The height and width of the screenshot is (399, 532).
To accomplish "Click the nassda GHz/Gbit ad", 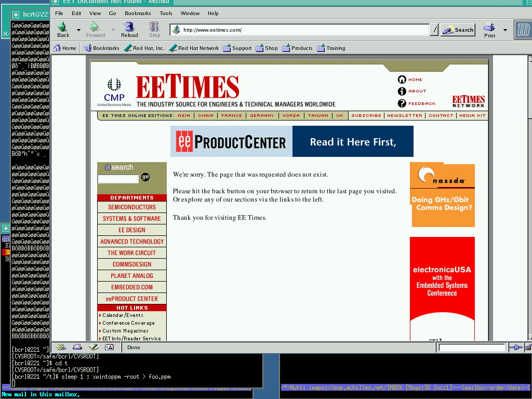I will [443, 195].
